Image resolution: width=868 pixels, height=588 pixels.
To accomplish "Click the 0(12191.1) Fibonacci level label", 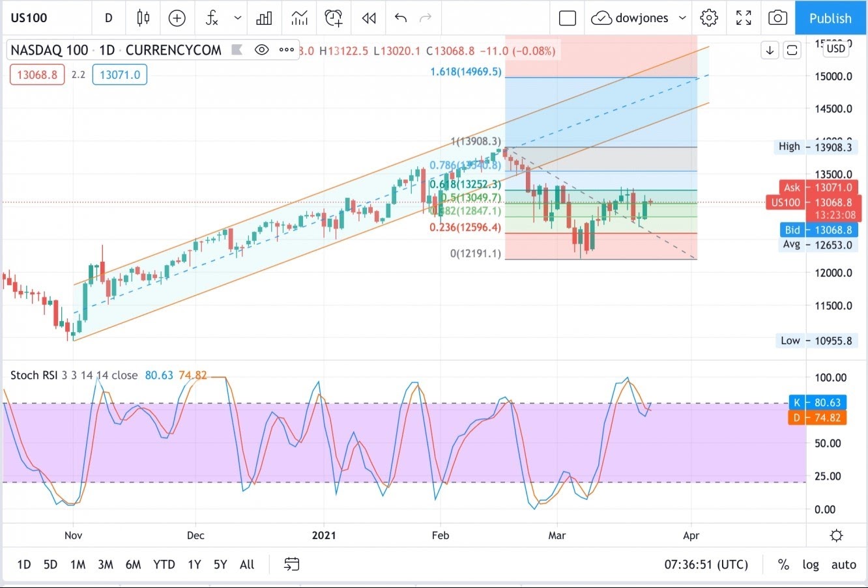I will (x=476, y=253).
